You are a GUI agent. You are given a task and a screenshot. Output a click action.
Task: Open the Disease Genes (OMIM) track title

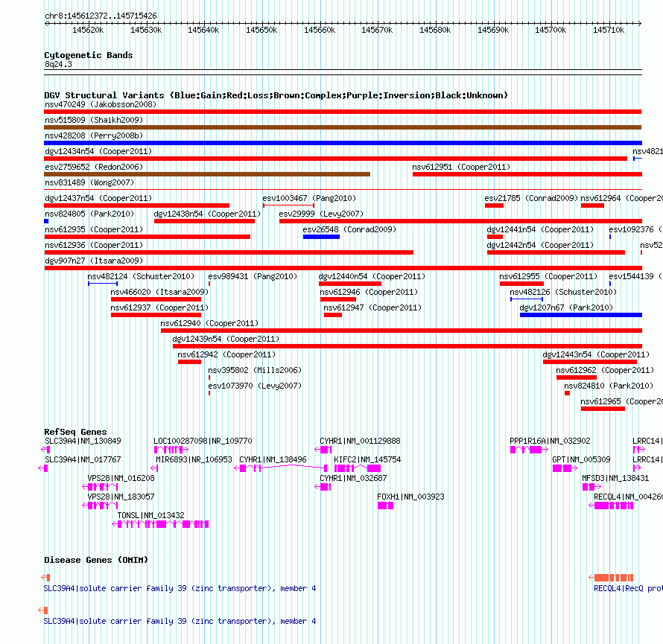[x=96, y=560]
